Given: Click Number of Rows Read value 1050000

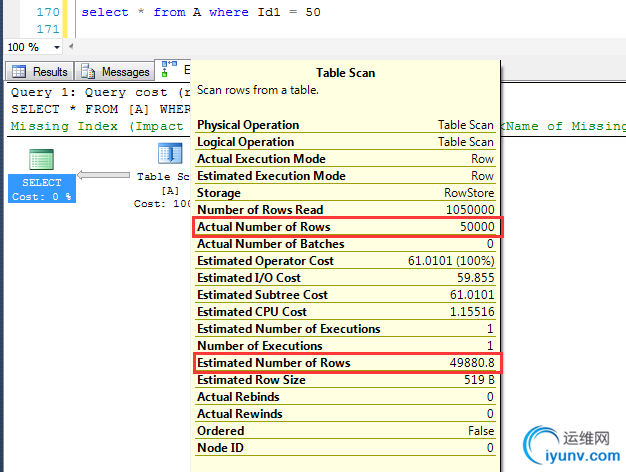Looking at the screenshot, I should click(470, 210).
